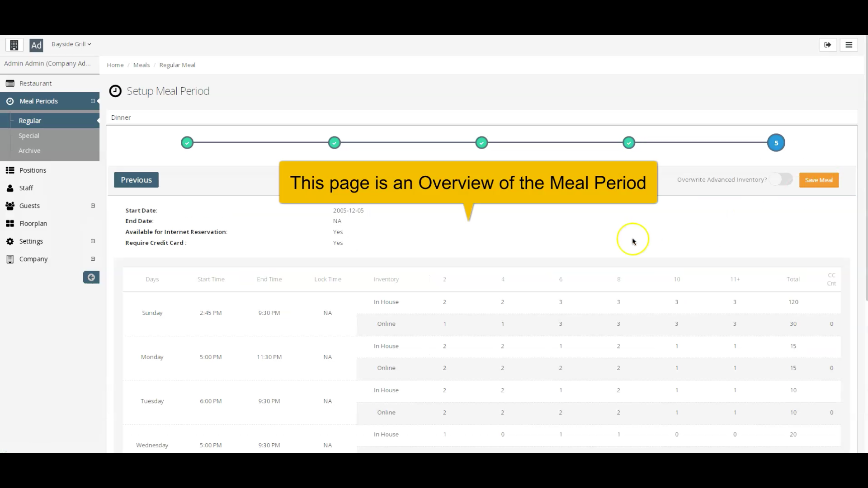
Task: Click the Guests group icon
Action: 10,206
